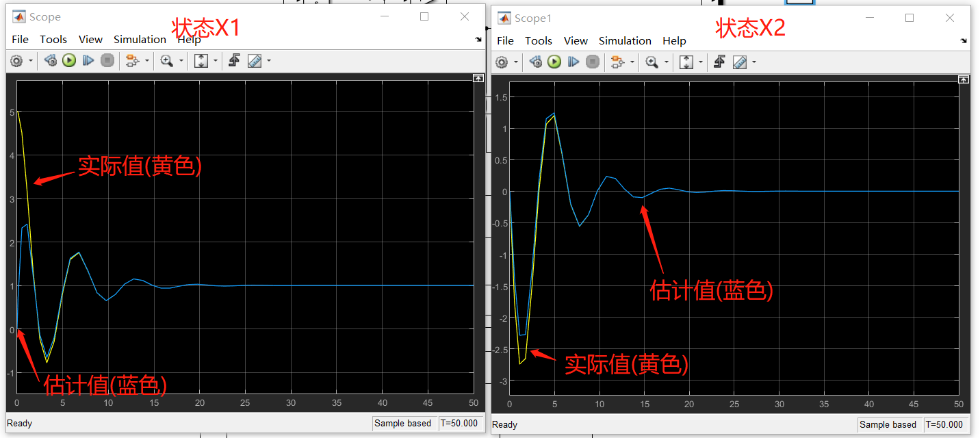Open Cursor Measurements in the Scope toolbar
This screenshot has height=438, width=980.
tap(253, 60)
